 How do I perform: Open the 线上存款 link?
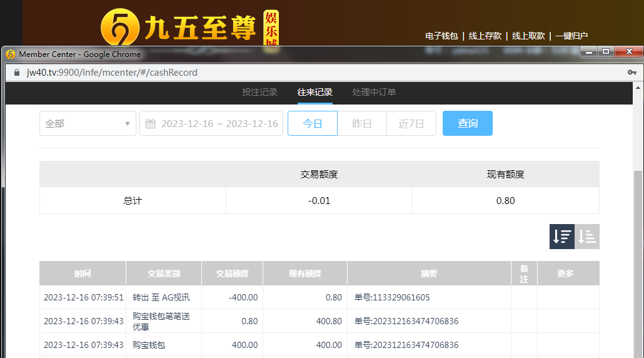tap(485, 36)
